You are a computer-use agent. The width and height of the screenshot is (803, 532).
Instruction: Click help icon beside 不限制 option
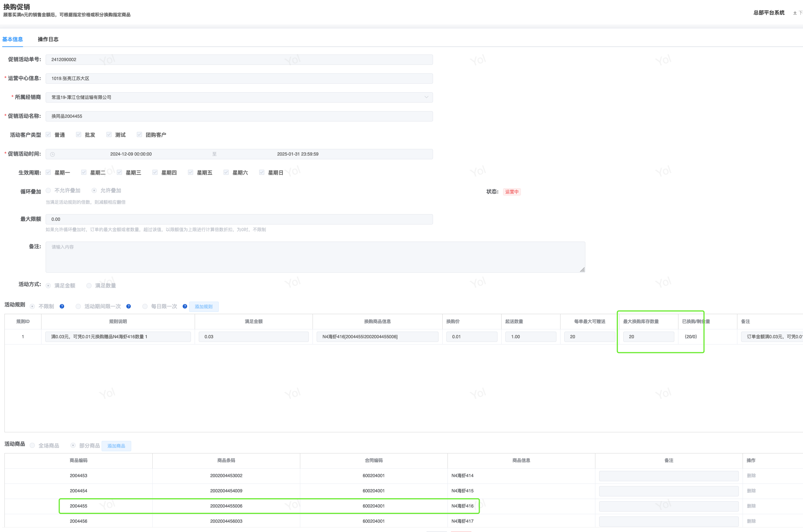point(62,306)
